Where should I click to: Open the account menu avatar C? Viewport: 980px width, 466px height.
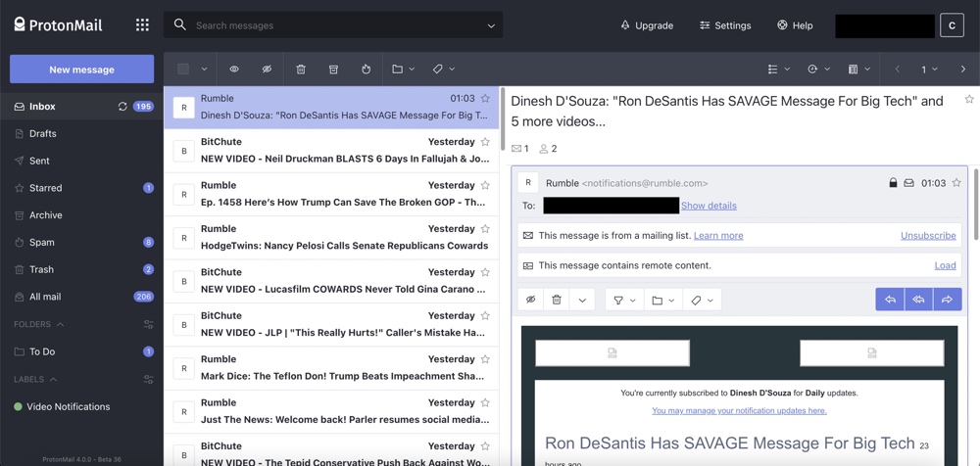[952, 25]
